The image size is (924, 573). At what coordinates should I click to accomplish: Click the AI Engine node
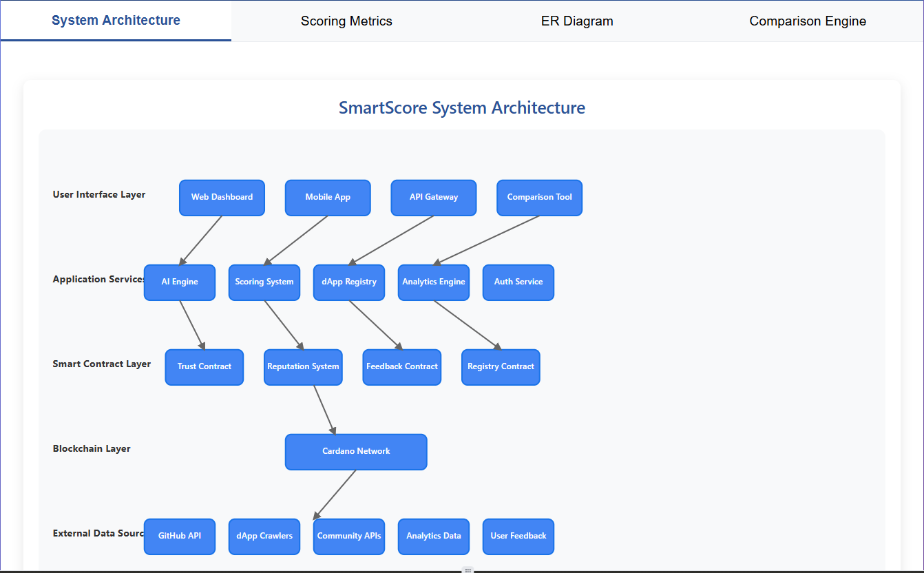(x=180, y=282)
